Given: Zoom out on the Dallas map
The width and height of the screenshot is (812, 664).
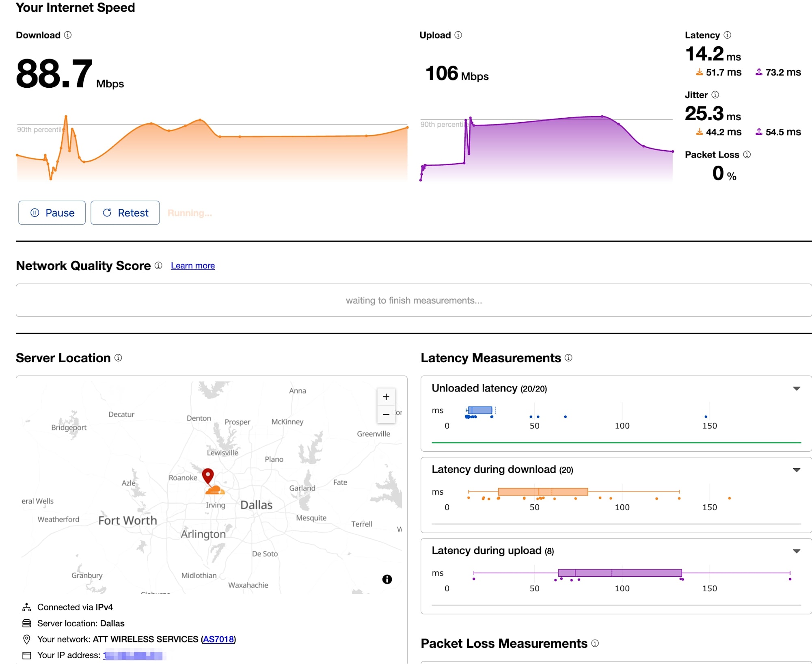Looking at the screenshot, I should [386, 415].
